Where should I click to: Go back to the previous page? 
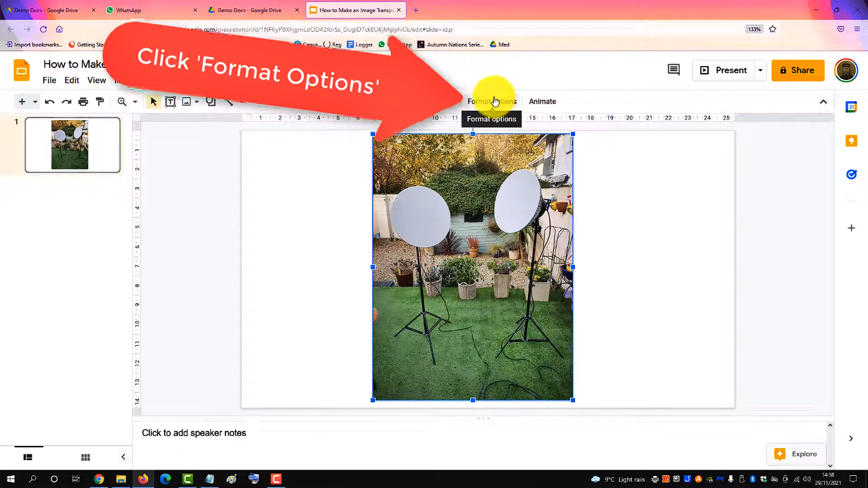click(x=10, y=29)
